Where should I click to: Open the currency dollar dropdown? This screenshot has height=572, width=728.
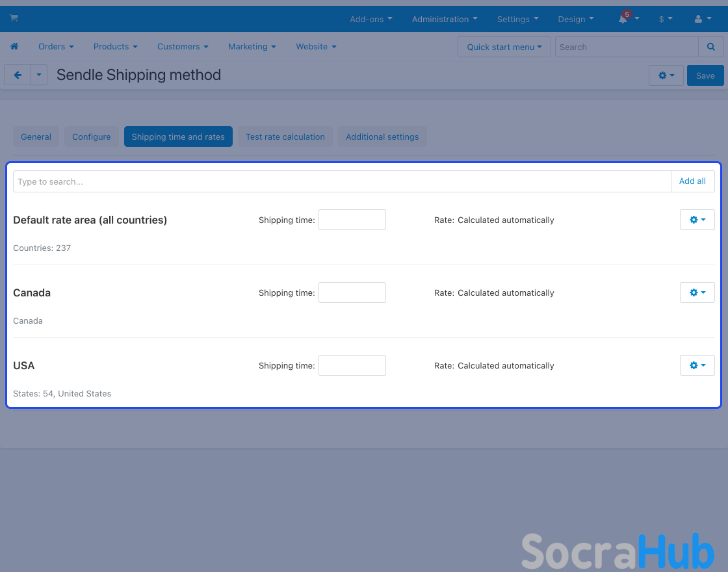(x=665, y=19)
